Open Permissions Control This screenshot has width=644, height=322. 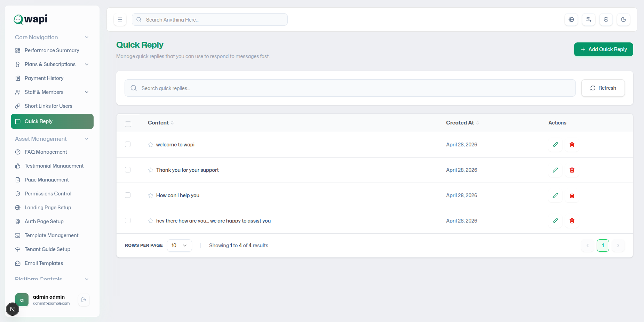[52, 194]
